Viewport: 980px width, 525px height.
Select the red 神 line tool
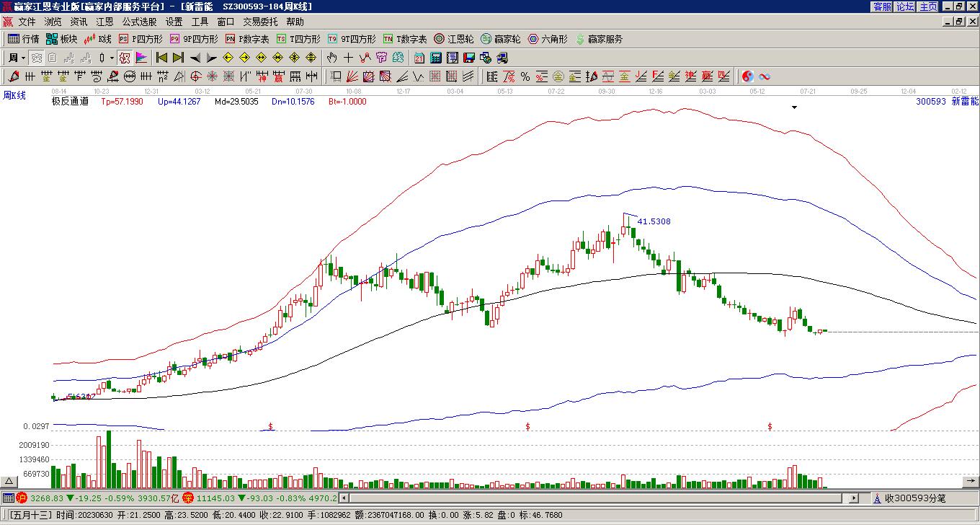pos(262,76)
